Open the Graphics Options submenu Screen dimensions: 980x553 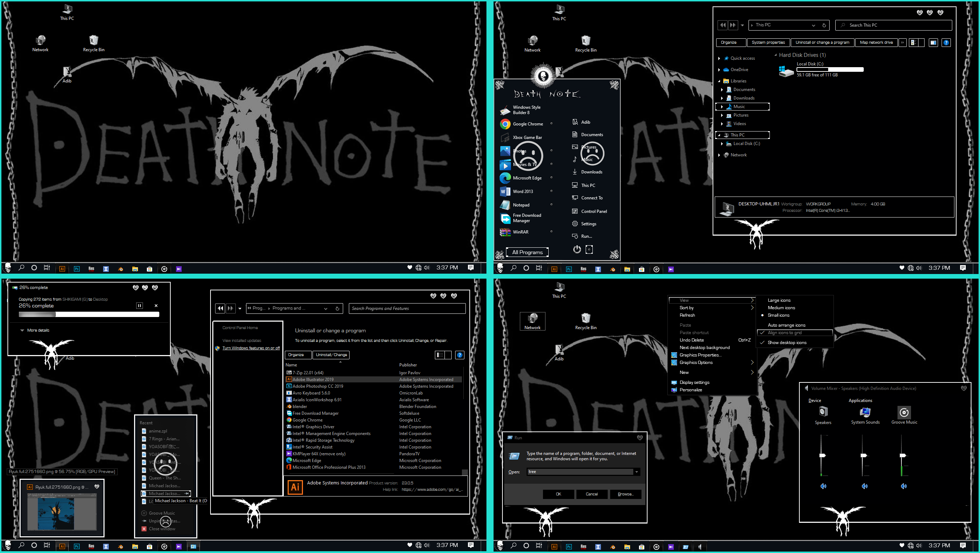coord(696,363)
